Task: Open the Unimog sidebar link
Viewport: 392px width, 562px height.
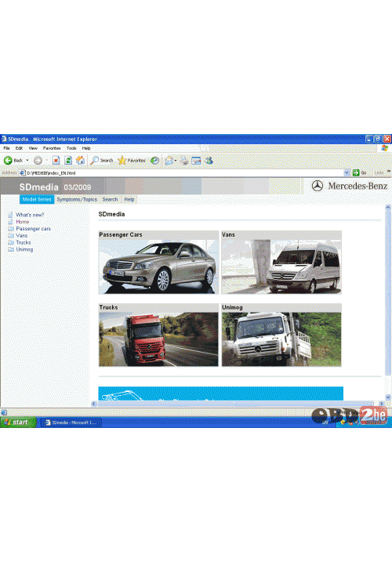Action: (24, 249)
